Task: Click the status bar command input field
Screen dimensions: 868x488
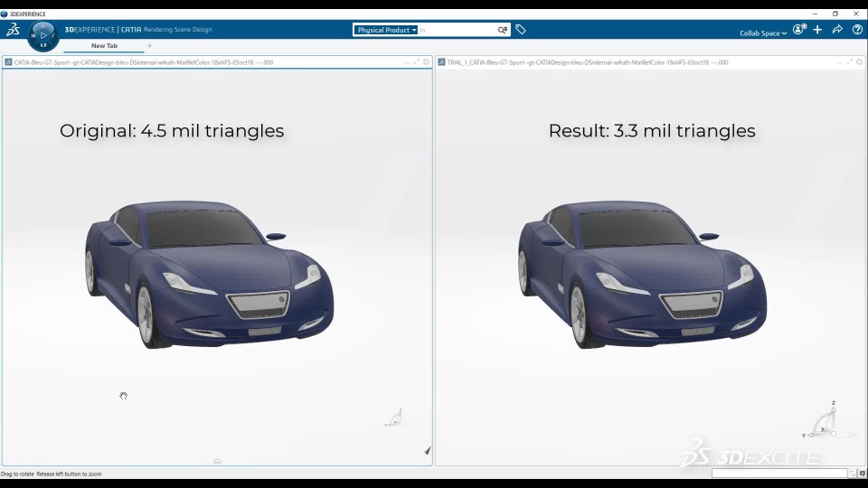Action: [779, 474]
